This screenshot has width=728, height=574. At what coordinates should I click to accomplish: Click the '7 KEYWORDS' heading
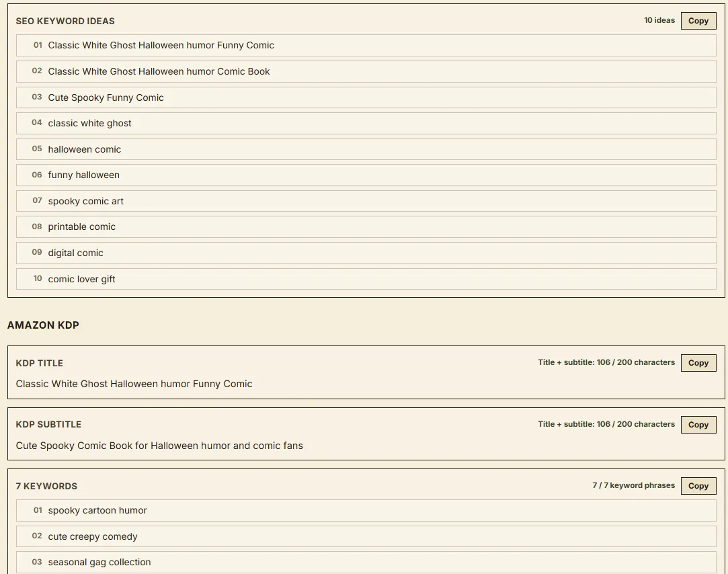coord(46,486)
